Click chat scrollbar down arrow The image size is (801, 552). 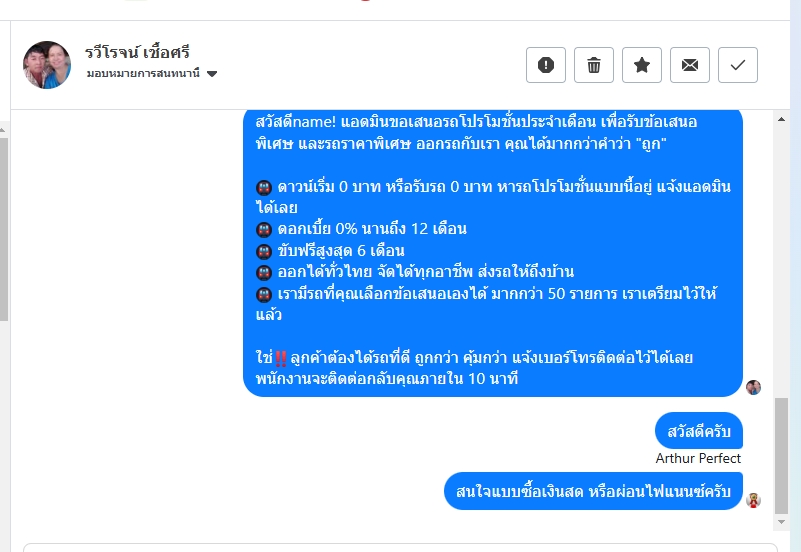point(781,522)
